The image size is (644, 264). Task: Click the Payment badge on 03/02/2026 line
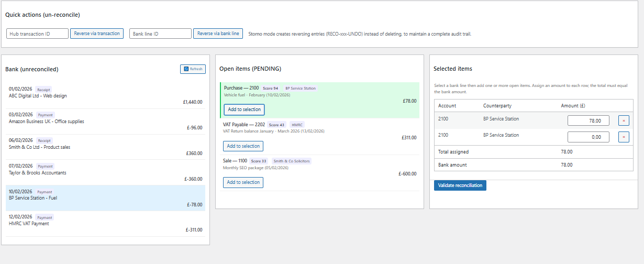click(45, 115)
